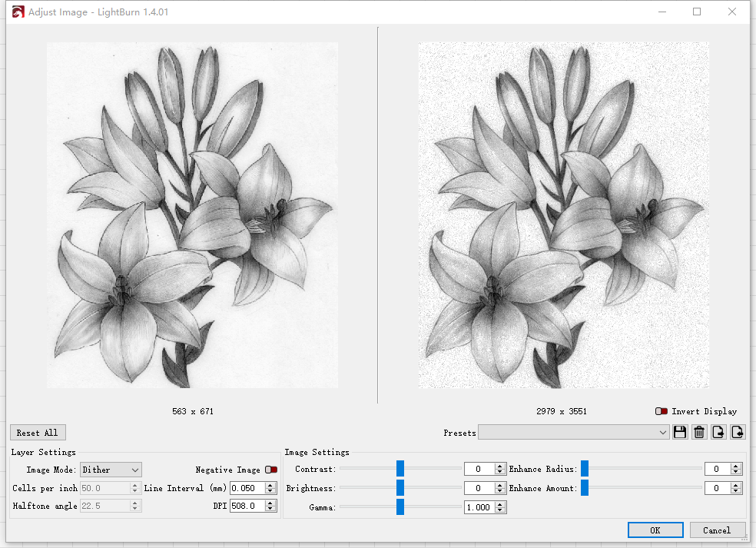Click the DPI value field
The height and width of the screenshot is (548, 756).
(x=247, y=506)
